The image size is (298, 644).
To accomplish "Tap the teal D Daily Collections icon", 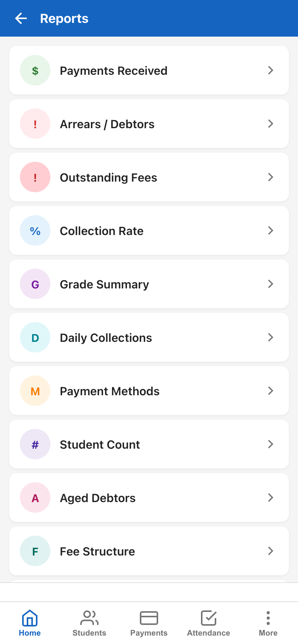I will (x=35, y=337).
